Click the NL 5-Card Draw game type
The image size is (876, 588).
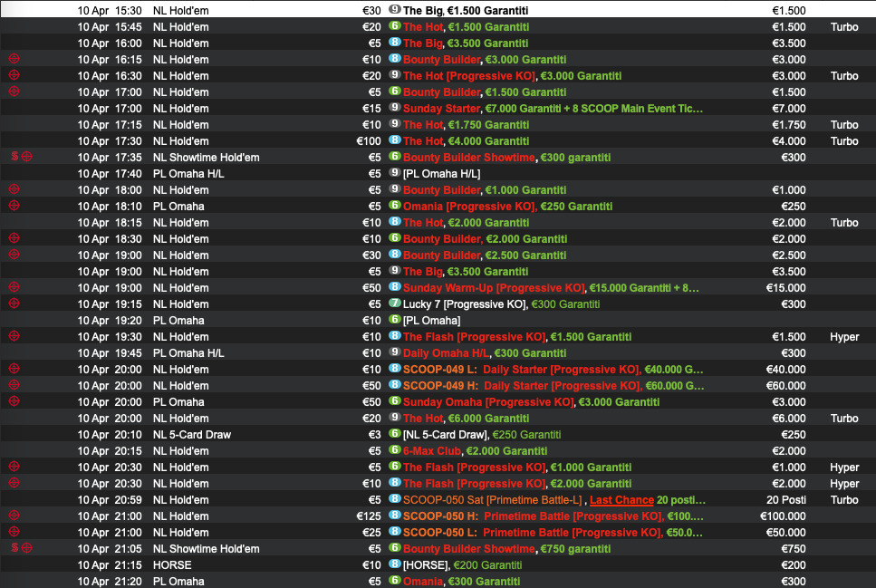pos(192,435)
